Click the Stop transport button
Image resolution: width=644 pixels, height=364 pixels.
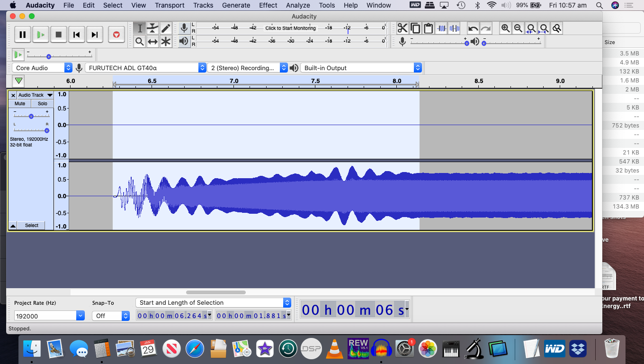(x=59, y=35)
